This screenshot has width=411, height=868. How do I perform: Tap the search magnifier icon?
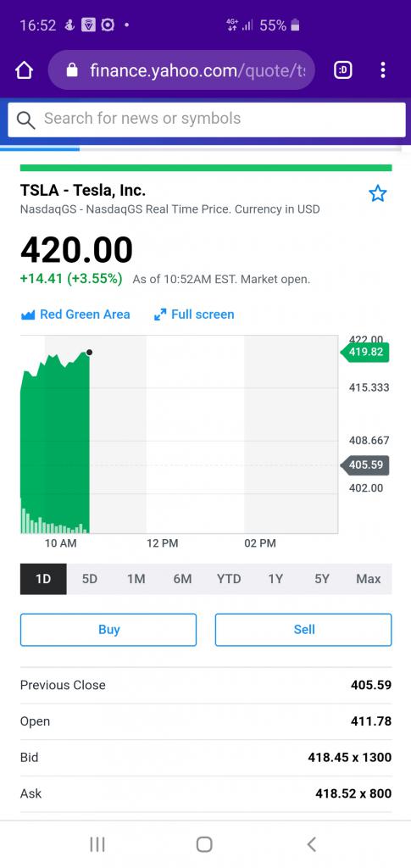click(25, 120)
